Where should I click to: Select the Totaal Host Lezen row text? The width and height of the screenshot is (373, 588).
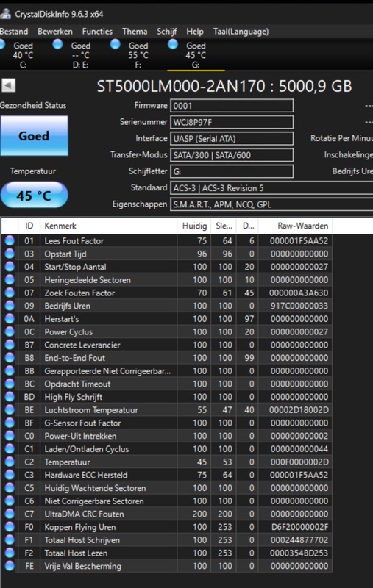[x=76, y=553]
